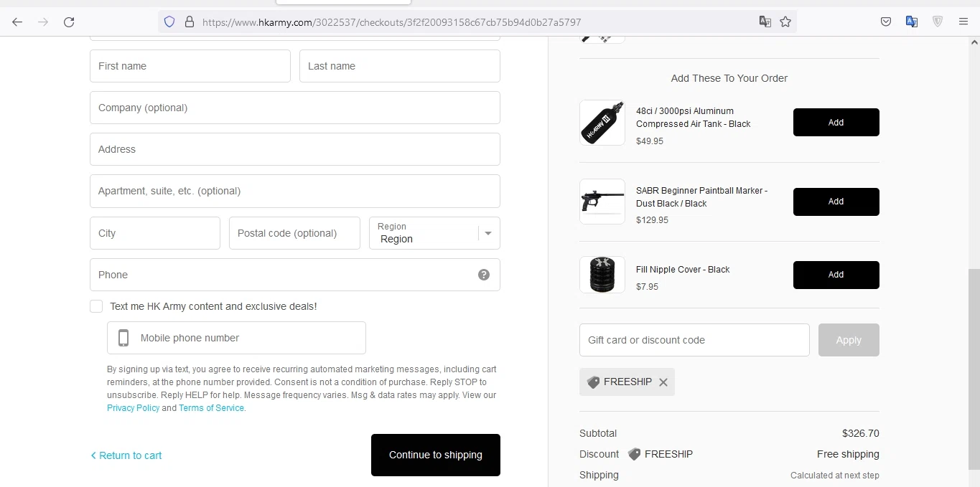Open the Privacy Policy link
Screen dimensions: 980x487
click(x=133, y=408)
